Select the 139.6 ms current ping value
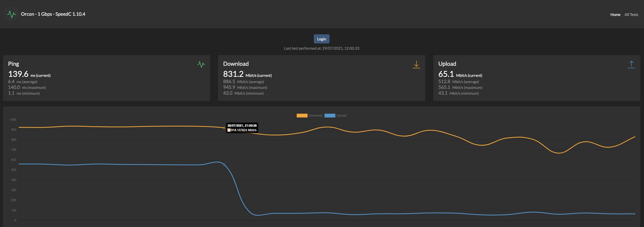 coord(18,74)
